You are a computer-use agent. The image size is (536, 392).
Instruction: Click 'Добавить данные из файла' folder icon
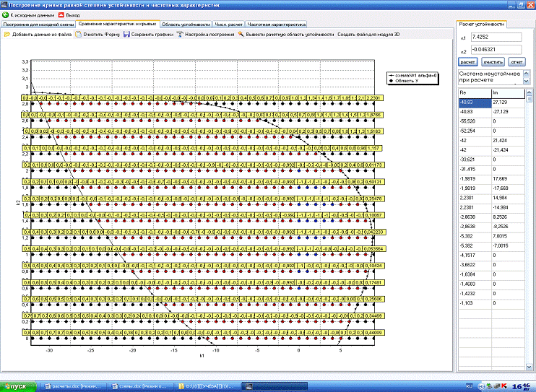point(7,34)
